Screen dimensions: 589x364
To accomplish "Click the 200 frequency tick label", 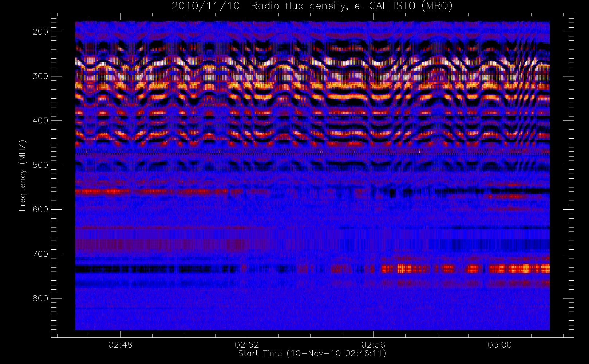I will (40, 32).
